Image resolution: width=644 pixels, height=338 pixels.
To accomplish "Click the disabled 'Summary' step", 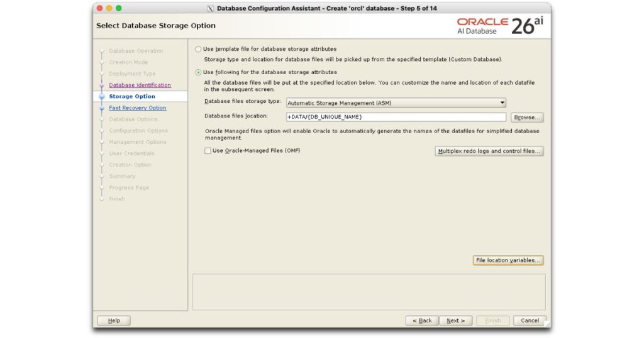I will click(x=122, y=177).
